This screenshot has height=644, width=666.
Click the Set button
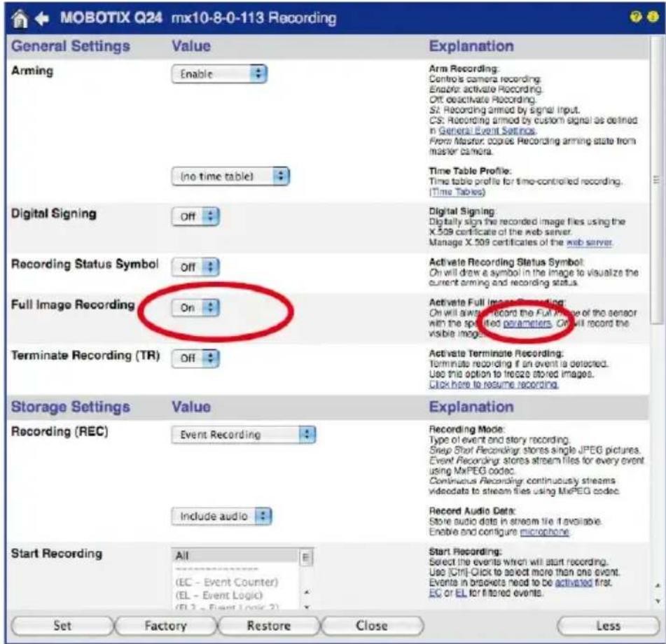click(x=62, y=626)
